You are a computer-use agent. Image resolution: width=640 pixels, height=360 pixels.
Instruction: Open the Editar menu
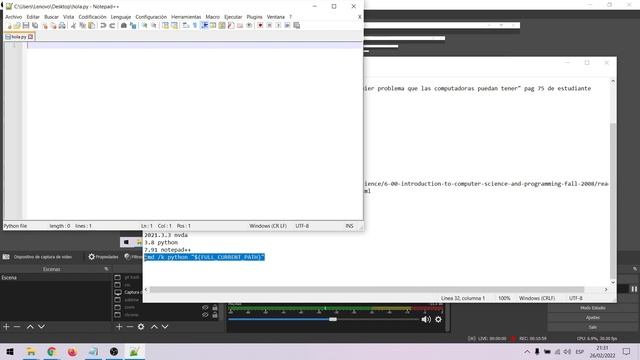[x=33, y=17]
